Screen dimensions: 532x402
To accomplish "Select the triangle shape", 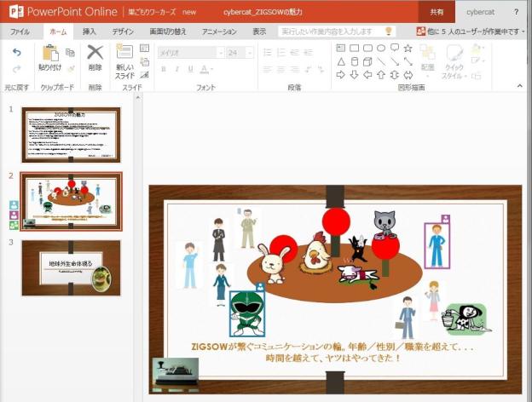I will pyautogui.click(x=341, y=61).
